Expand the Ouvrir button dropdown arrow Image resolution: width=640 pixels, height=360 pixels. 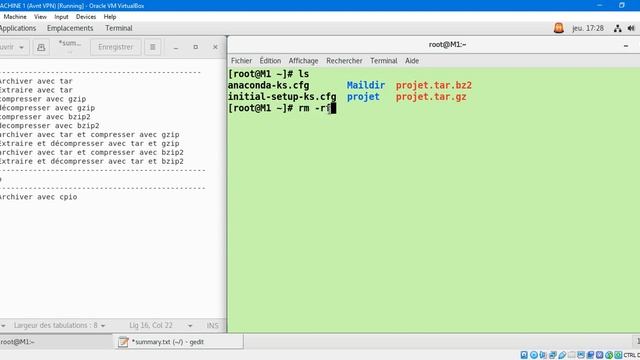click(x=22, y=47)
